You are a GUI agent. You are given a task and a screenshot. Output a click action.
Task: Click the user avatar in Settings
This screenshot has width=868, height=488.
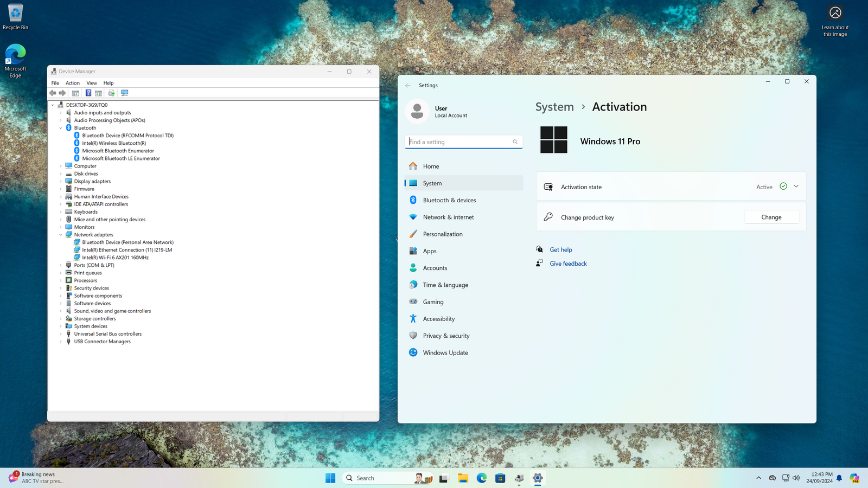coord(417,112)
